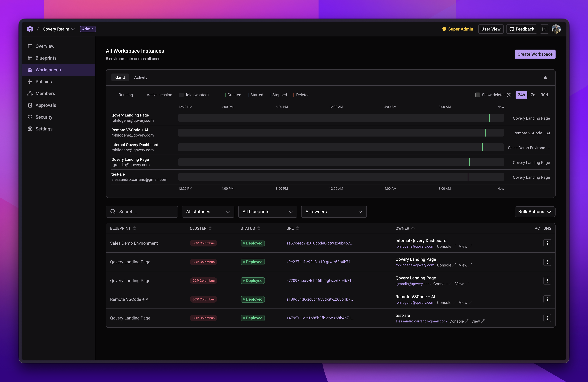Select the 7d time range

[x=533, y=95]
